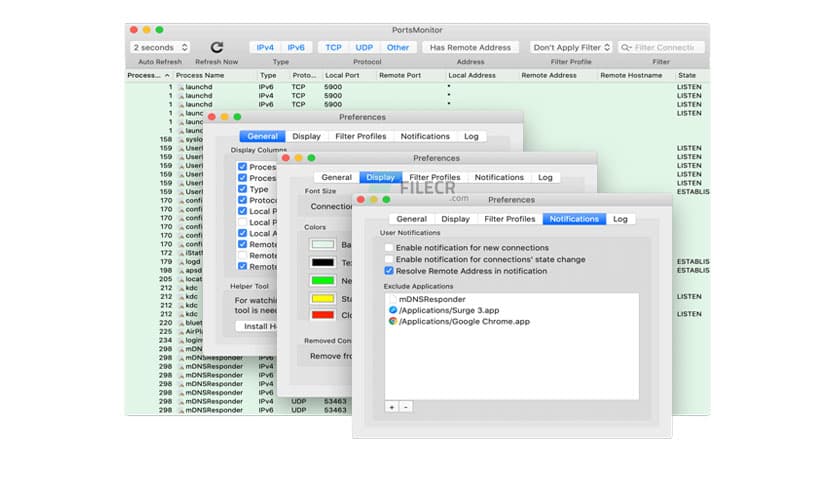This screenshot has height=484, width=836.
Task: Tick the unchecked Remote column checkbox
Action: 243,255
